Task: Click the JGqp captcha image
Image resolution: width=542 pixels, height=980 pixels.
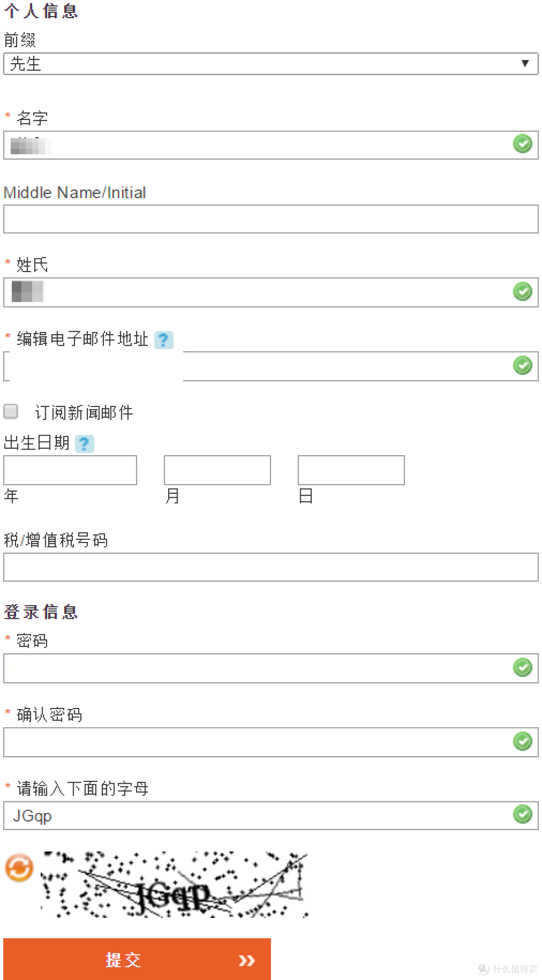Action: coord(175,884)
